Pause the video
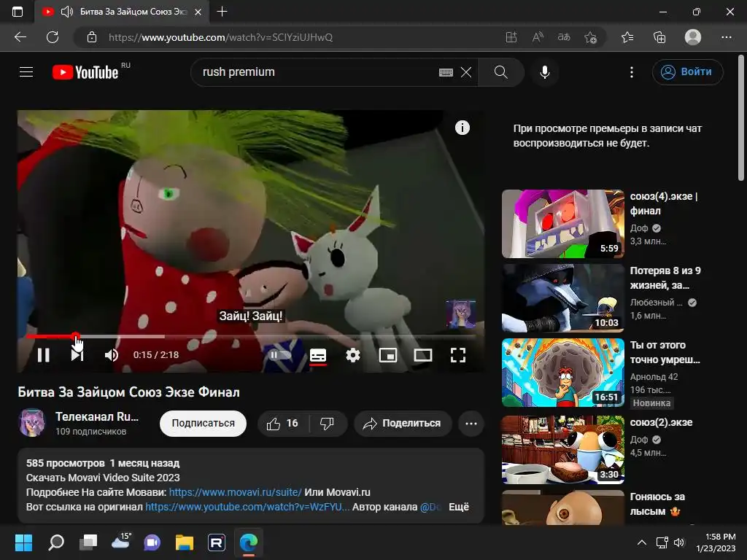Screen dimensions: 747x560 [43, 355]
